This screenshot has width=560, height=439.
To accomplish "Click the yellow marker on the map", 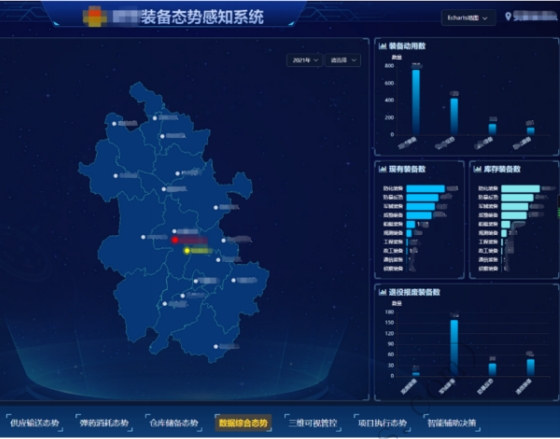I will click(187, 251).
